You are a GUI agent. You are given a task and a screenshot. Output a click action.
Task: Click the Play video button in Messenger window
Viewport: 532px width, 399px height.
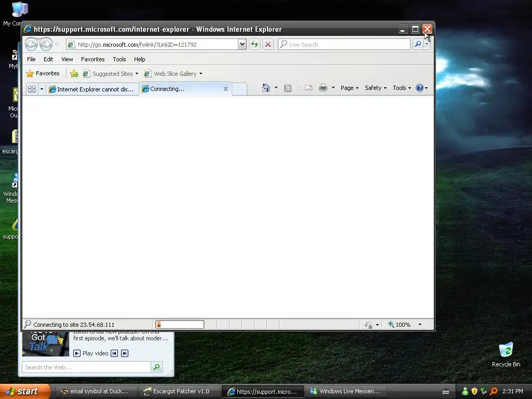click(x=90, y=353)
